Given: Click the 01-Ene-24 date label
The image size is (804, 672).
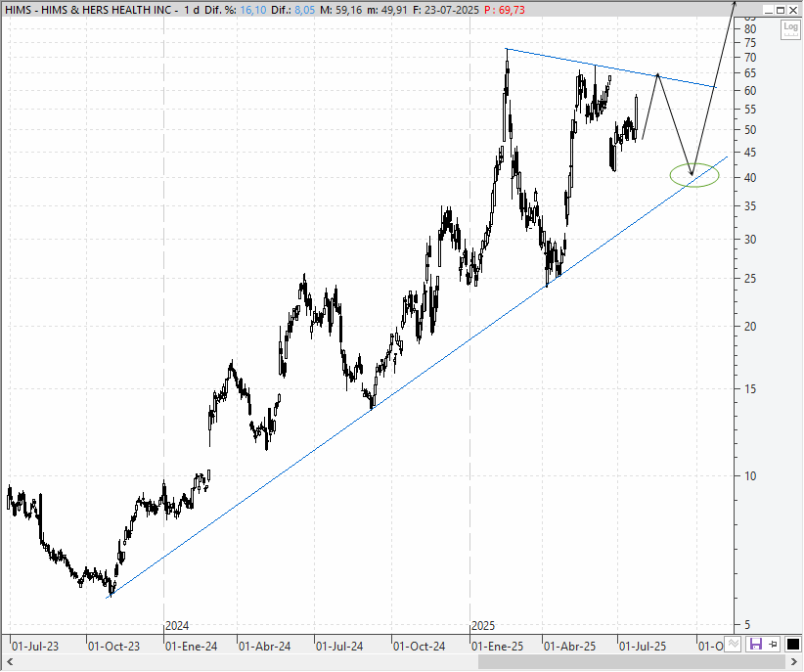Looking at the screenshot, I should click(x=192, y=646).
